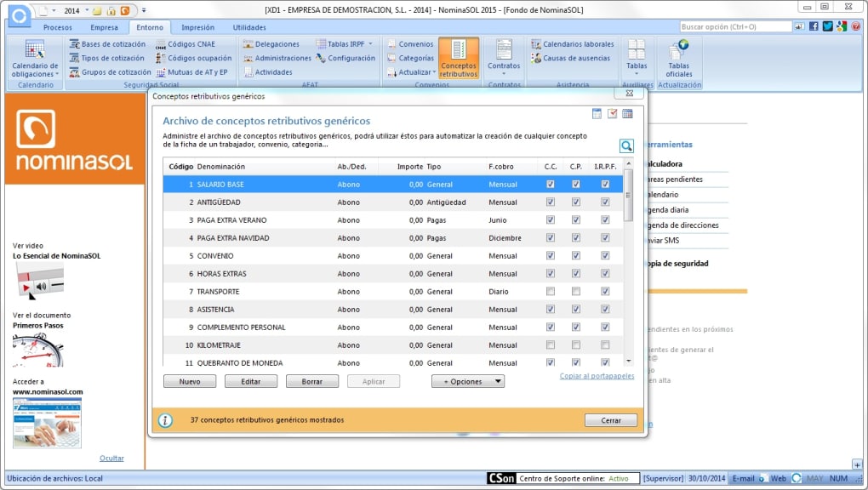This screenshot has height=490, width=868.
Task: Switch to the Utilidades ribbon tab
Action: click(249, 27)
